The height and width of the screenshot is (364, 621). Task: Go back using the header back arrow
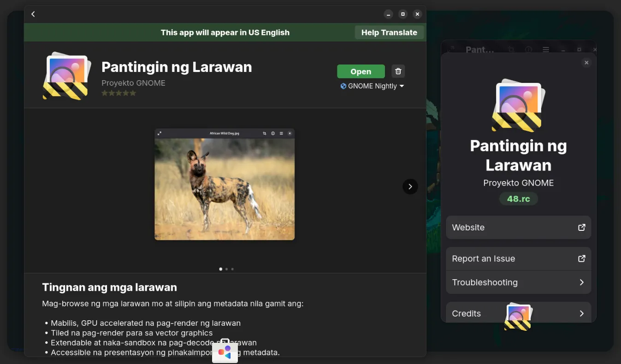coord(33,14)
